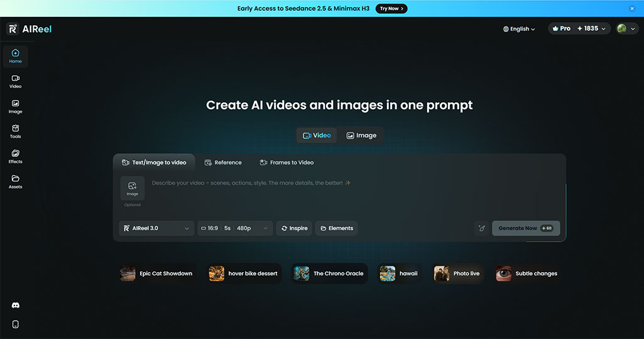Image resolution: width=644 pixels, height=339 pixels.
Task: Click the Early Access to Seedance banner text
Action: [303, 8]
